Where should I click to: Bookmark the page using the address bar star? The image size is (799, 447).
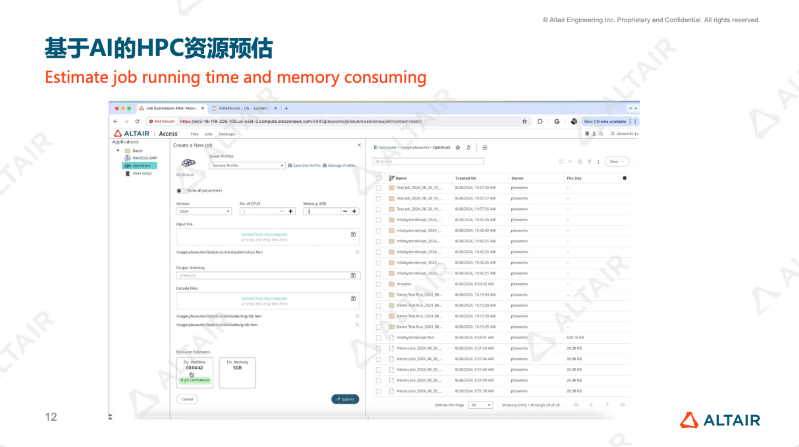524,121
